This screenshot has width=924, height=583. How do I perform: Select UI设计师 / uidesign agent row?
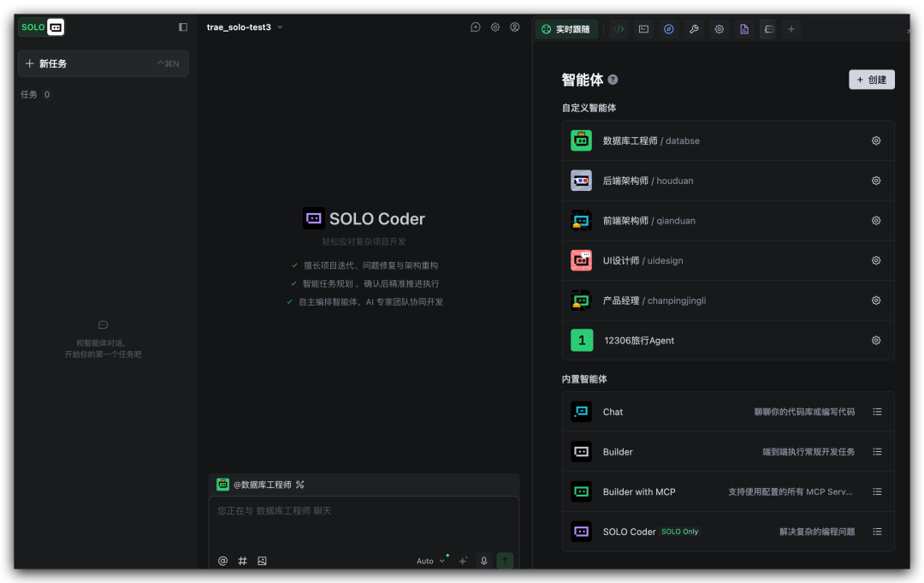728,260
